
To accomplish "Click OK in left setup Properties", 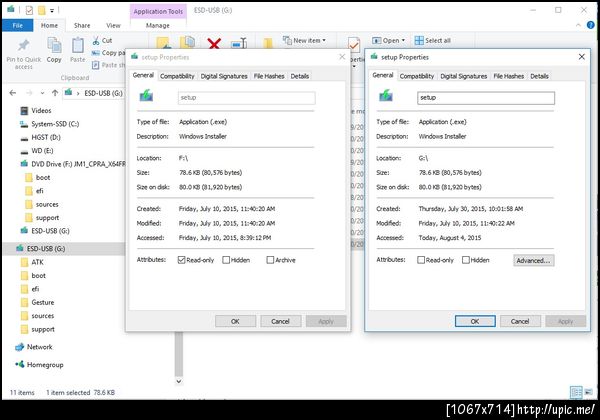I will 235,321.
